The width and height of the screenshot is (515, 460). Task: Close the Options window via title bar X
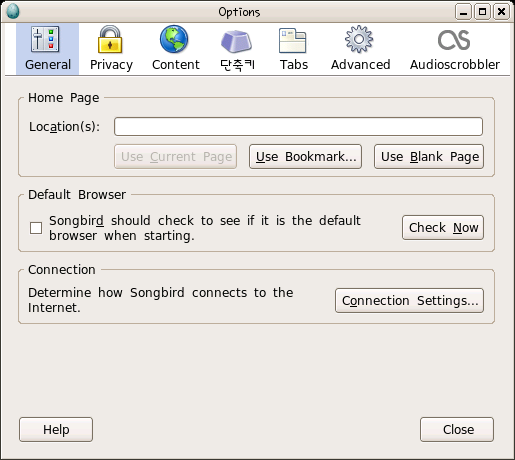point(501,12)
